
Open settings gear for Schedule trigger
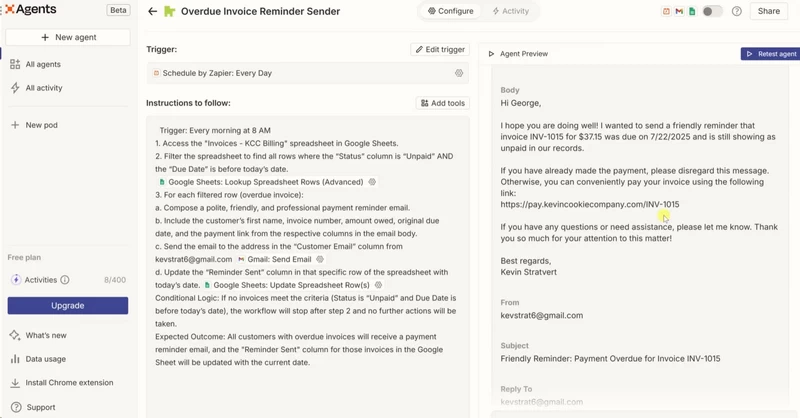(x=459, y=73)
